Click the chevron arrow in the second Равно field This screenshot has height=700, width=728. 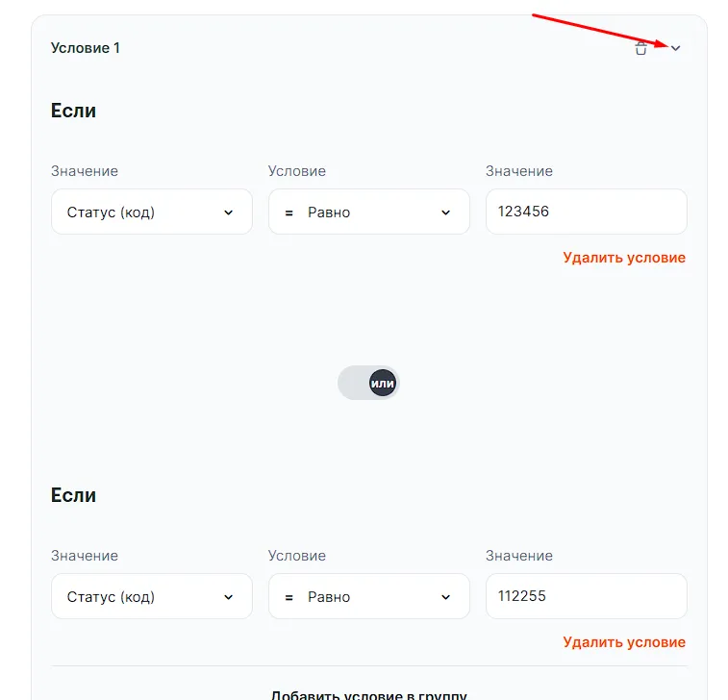[x=445, y=597]
